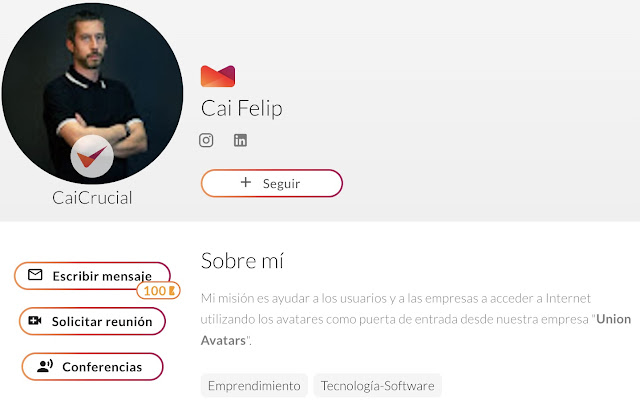Click the 100 coin cost badge
Image resolution: width=640 pixels, height=404 pixels.
158,291
